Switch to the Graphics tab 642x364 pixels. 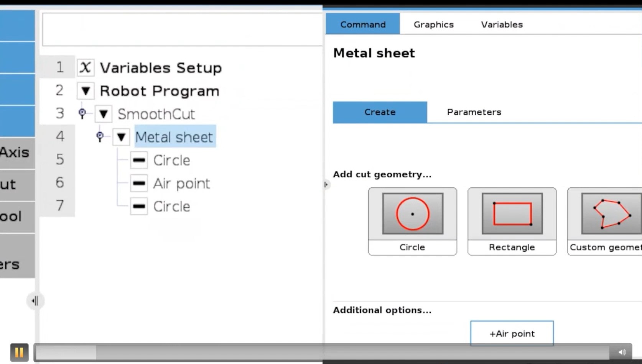[x=434, y=25]
